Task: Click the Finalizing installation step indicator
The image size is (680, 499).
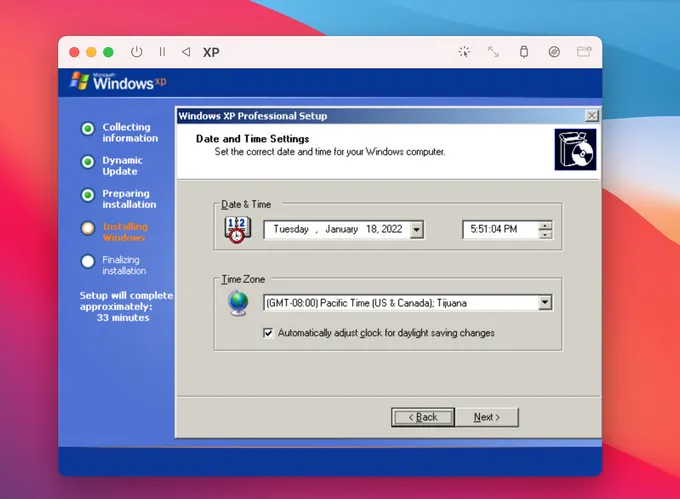Action: click(x=88, y=261)
